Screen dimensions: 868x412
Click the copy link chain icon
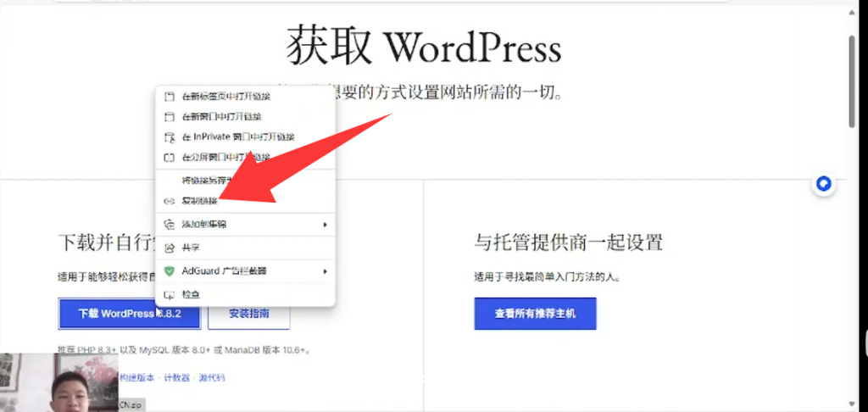click(x=170, y=202)
